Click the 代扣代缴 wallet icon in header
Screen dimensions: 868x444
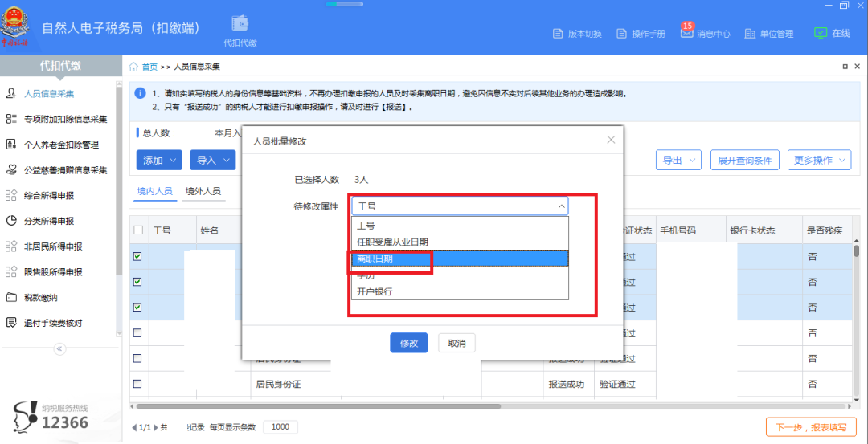click(x=240, y=24)
